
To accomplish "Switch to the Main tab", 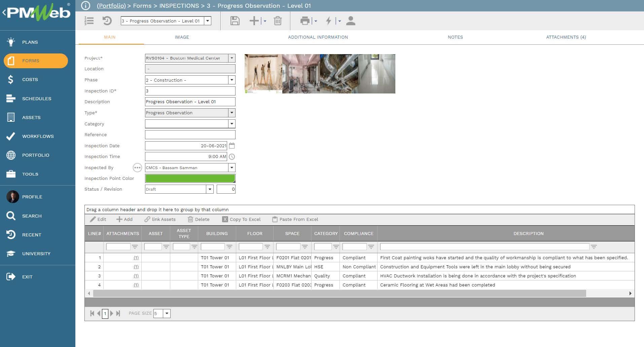I will pos(110,37).
